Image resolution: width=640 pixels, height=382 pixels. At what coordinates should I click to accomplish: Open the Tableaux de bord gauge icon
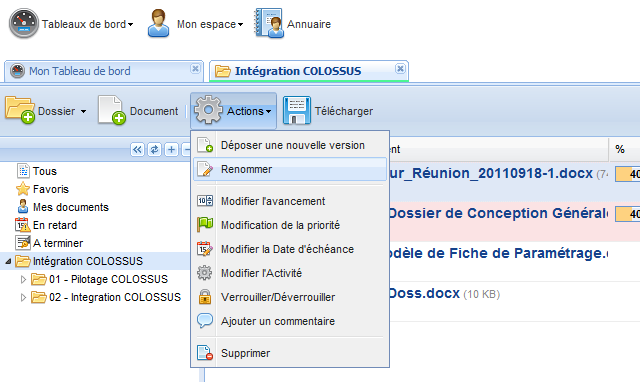(24, 24)
